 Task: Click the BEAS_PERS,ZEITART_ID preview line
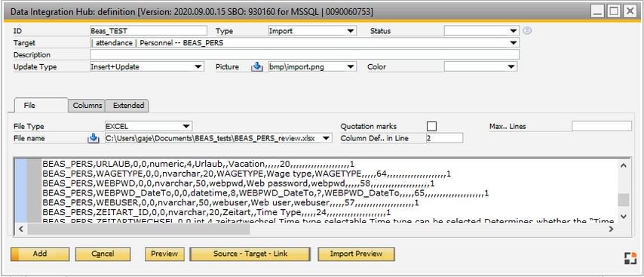pos(216,213)
